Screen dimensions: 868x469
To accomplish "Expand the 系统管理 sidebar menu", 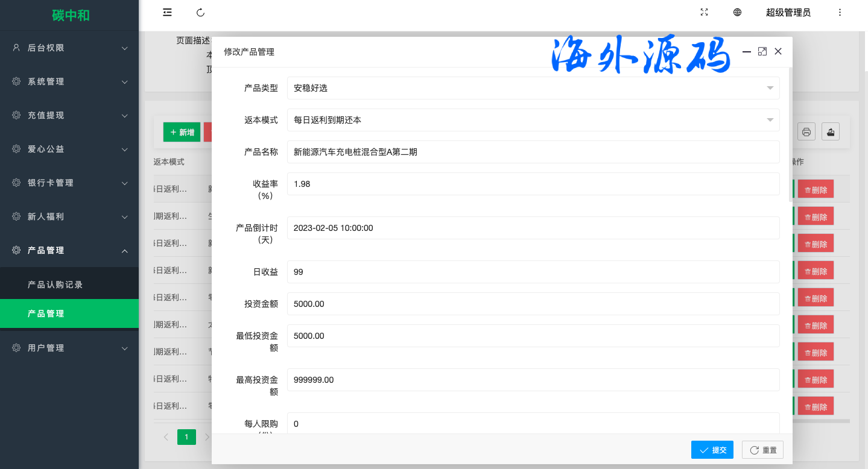I will [x=69, y=82].
